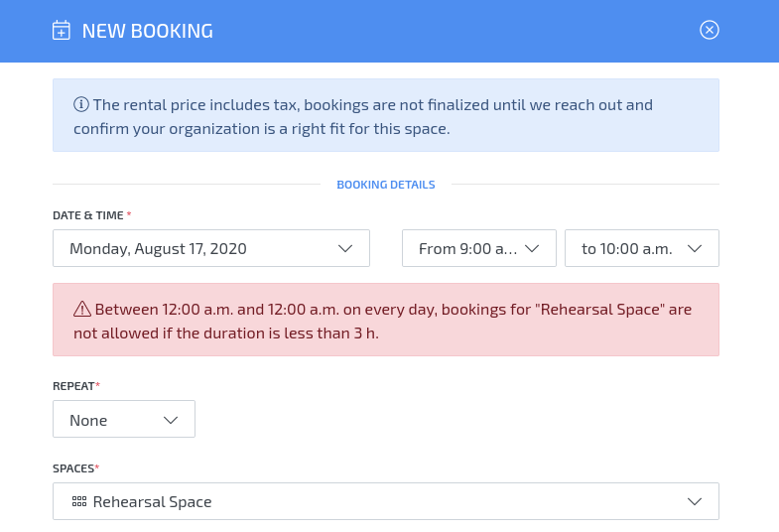The image size is (779, 532).
Task: Click the grid icon beside Rehearsal Space
Action: pos(79,502)
